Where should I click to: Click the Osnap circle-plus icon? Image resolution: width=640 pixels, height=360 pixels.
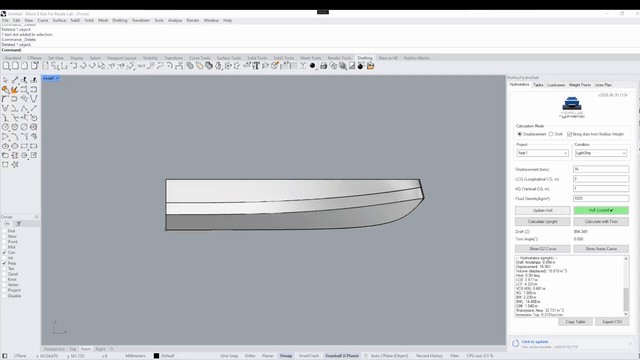point(7,224)
